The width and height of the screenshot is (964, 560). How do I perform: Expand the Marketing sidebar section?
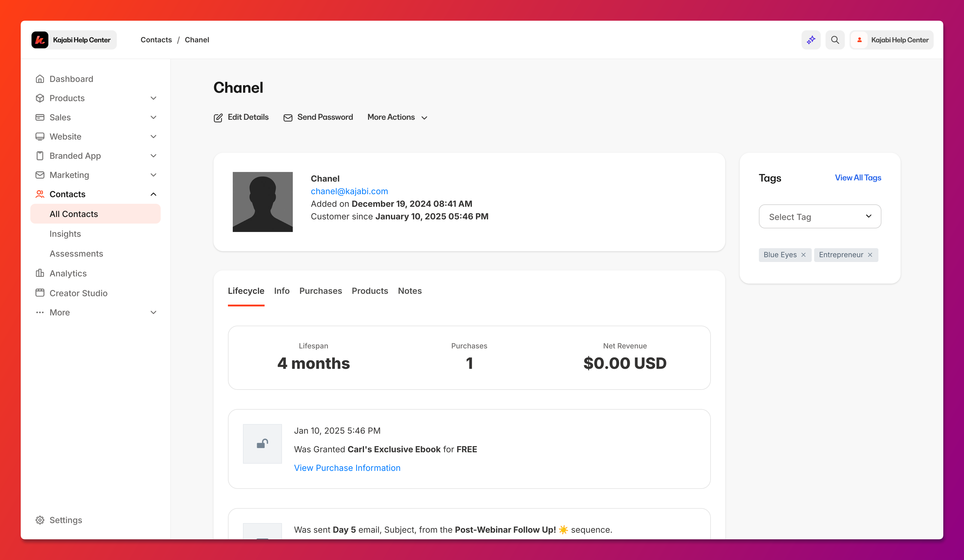(x=153, y=175)
